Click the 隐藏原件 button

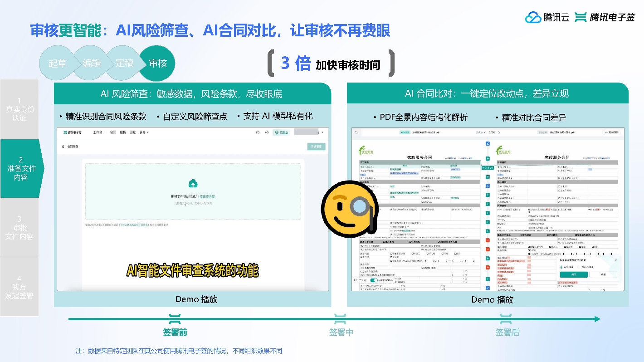click(x=612, y=132)
